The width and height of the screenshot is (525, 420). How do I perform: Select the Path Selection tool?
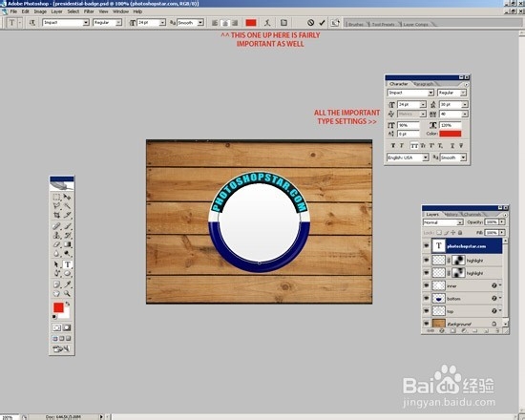pos(56,264)
